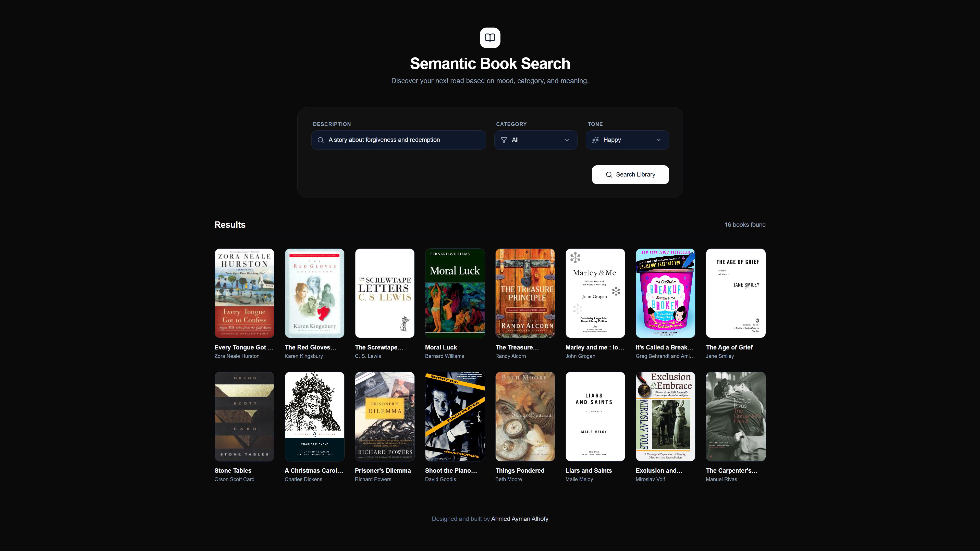Expand the Tone dropdown chevron
This screenshot has height=551, width=980.
pos(658,140)
